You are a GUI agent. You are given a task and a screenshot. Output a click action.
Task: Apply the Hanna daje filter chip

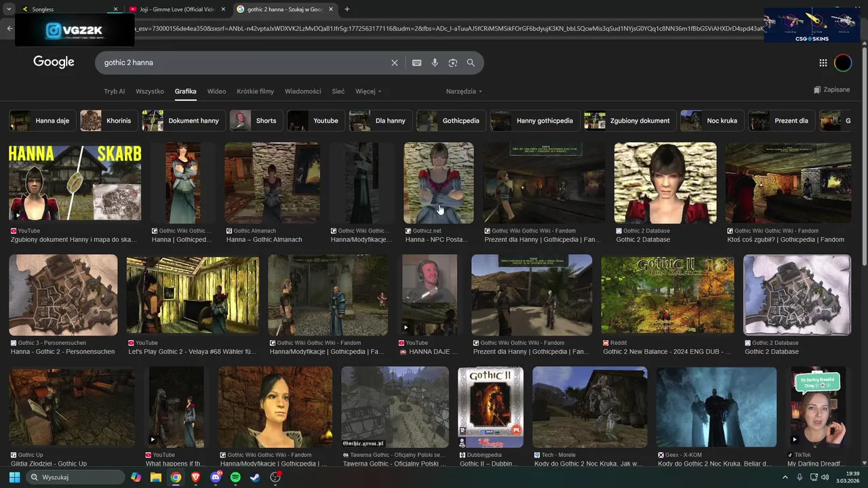pos(41,121)
